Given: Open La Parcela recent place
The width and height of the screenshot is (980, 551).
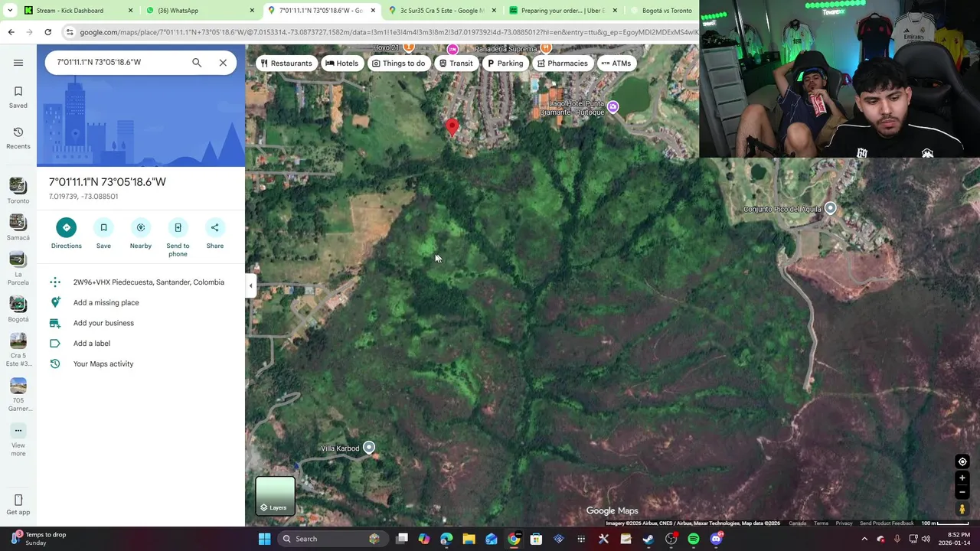Looking at the screenshot, I should pyautogui.click(x=18, y=269).
